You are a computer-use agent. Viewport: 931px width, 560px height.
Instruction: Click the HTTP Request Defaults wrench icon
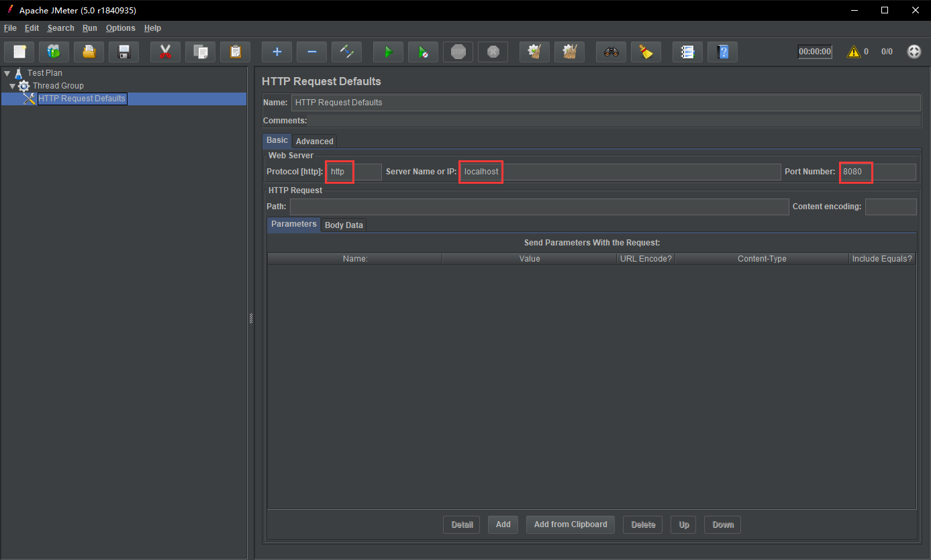pos(29,99)
